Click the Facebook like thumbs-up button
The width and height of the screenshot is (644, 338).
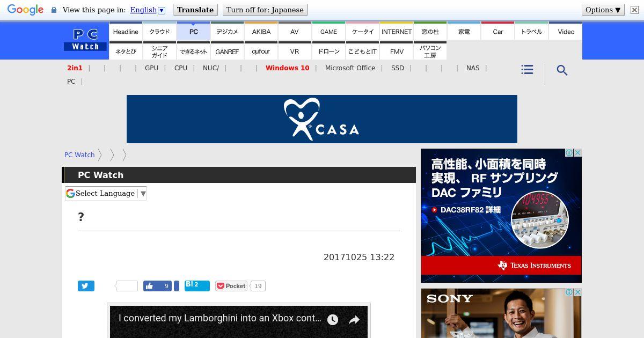(x=157, y=286)
